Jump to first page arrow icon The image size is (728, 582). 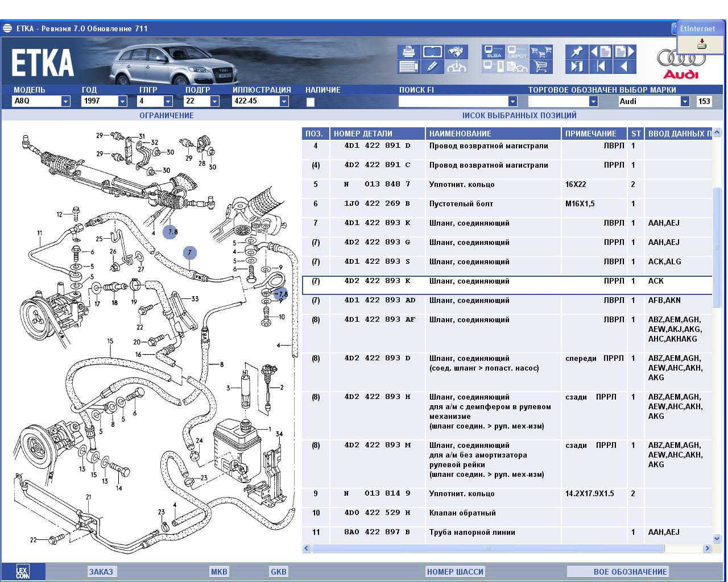[x=601, y=67]
